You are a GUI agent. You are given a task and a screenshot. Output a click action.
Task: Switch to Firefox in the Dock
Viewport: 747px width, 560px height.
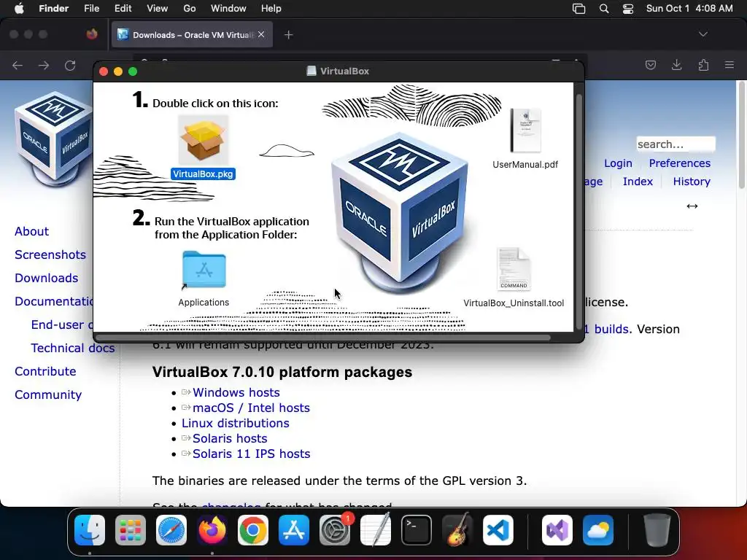[x=212, y=530]
